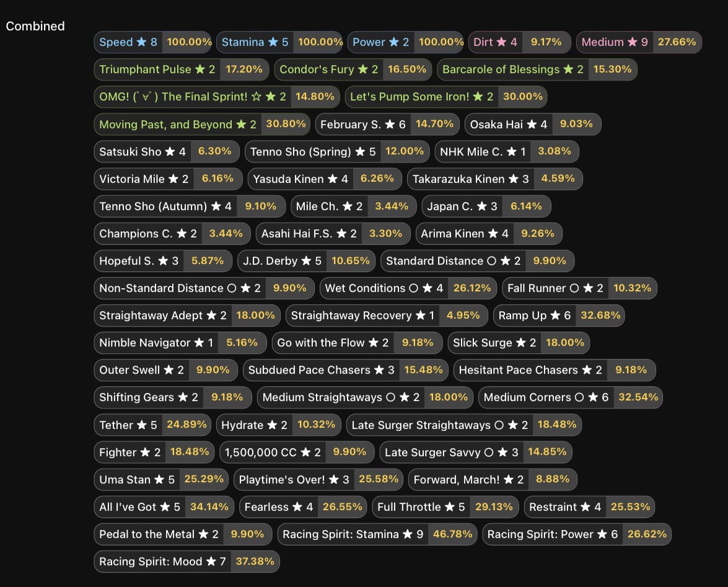Image resolution: width=728 pixels, height=587 pixels.
Task: Click the Power ★ 2 chip
Action: point(405,42)
